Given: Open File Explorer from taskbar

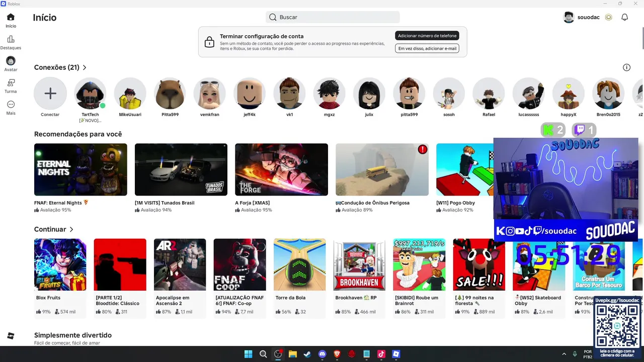Looking at the screenshot, I should tap(292, 354).
